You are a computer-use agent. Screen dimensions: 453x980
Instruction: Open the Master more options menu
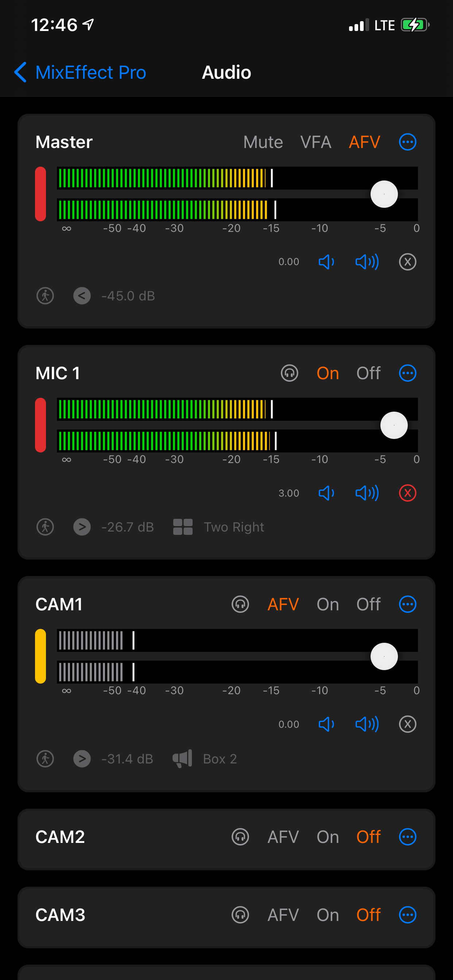(407, 142)
